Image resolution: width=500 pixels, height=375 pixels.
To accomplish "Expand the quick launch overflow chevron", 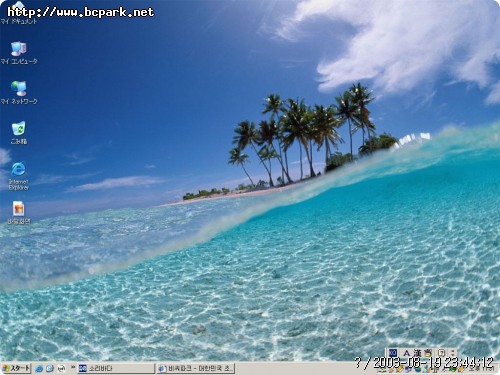I will click(73, 368).
